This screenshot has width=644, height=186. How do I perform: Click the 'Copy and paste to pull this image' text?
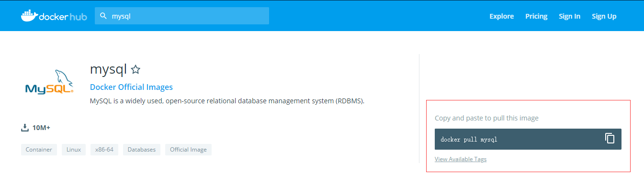[x=486, y=118]
